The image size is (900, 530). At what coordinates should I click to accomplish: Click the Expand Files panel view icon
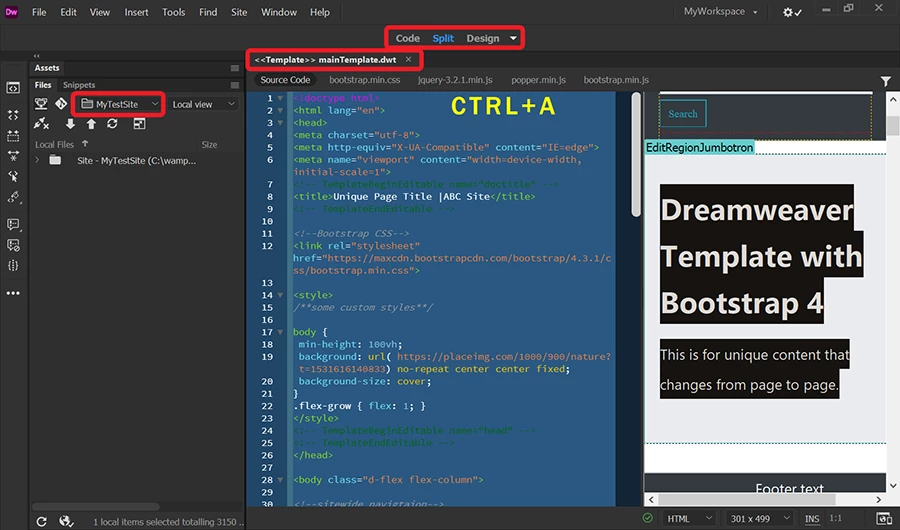click(139, 123)
